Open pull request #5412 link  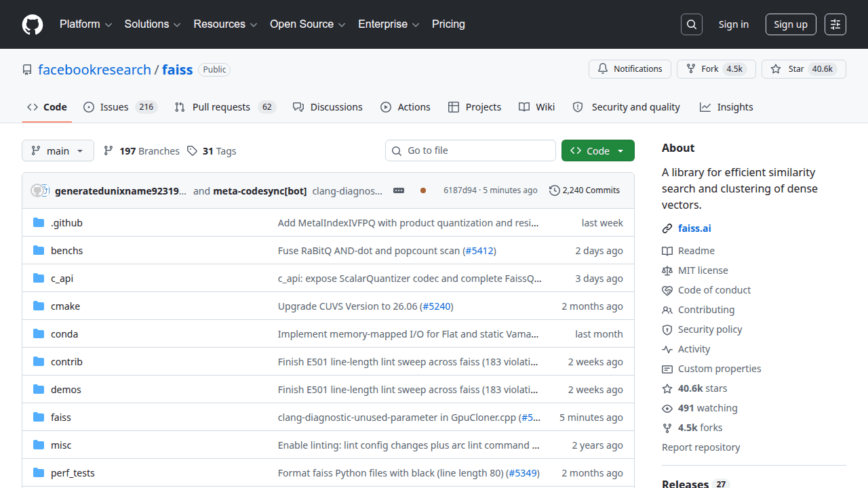(479, 251)
